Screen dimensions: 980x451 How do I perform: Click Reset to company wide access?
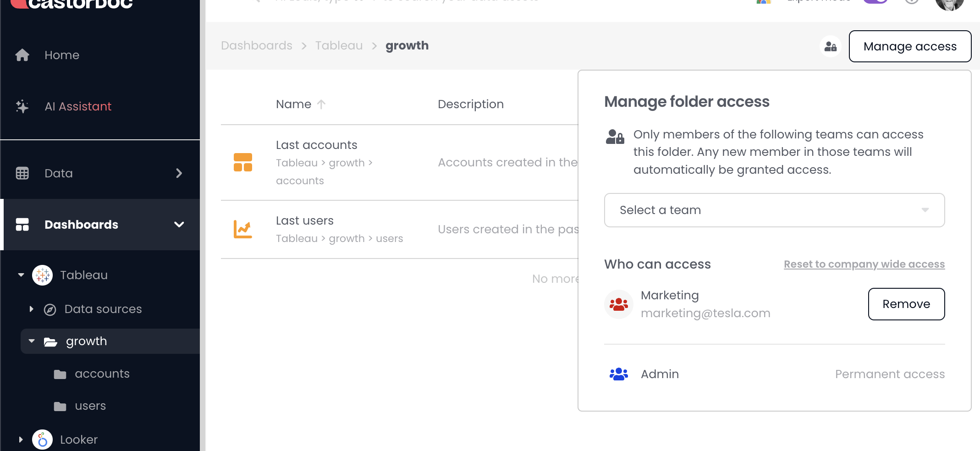[x=864, y=264]
